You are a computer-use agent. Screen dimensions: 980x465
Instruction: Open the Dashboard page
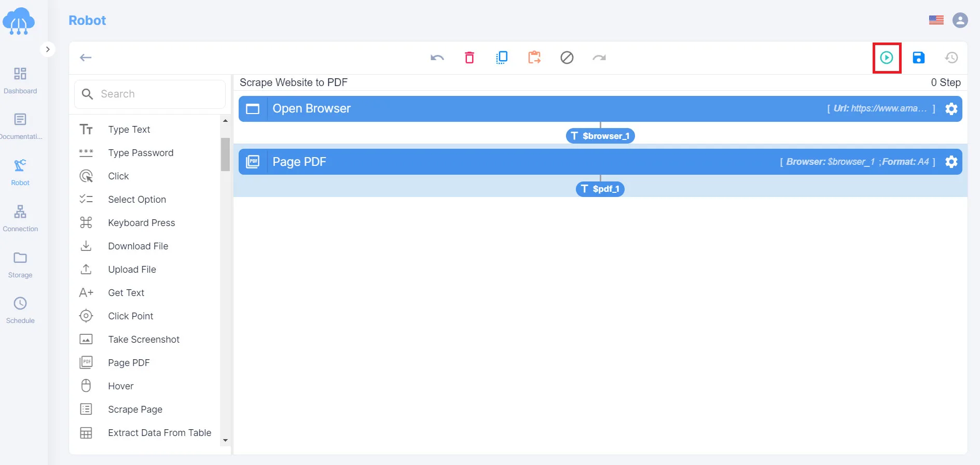tap(20, 80)
